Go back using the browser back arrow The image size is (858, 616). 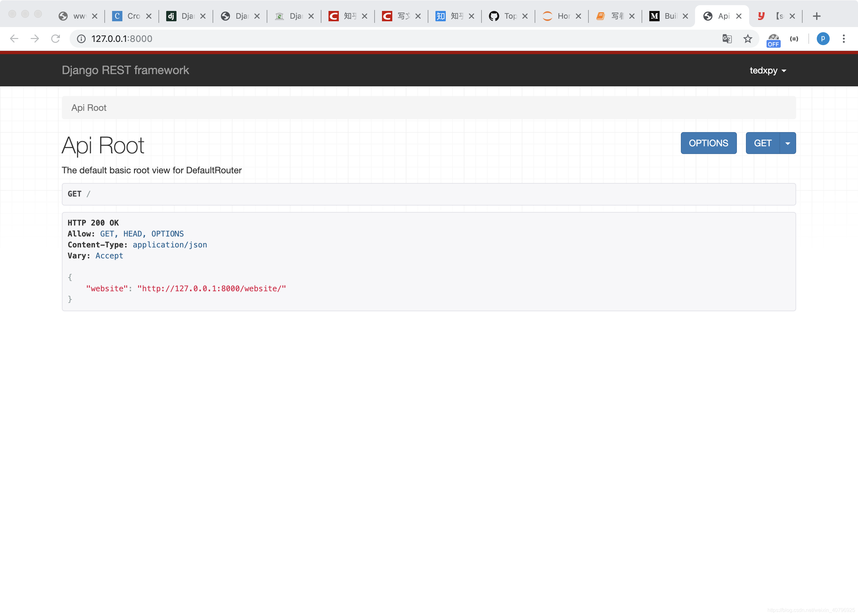point(14,39)
